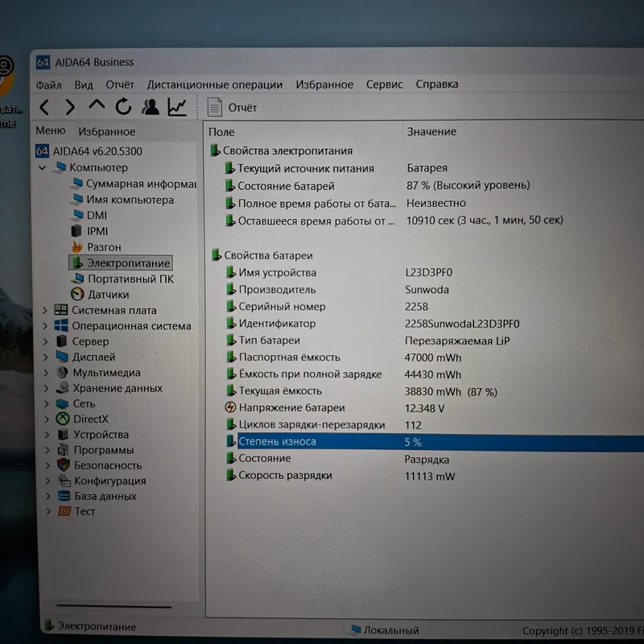Navigate up one level with the up arrow
This screenshot has width=644, height=644.
pyautogui.click(x=97, y=105)
